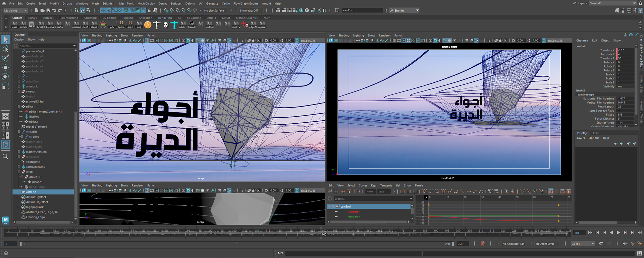This screenshot has height=258, width=644.
Task: Select the Move tool in the toolbox
Action: [5, 67]
